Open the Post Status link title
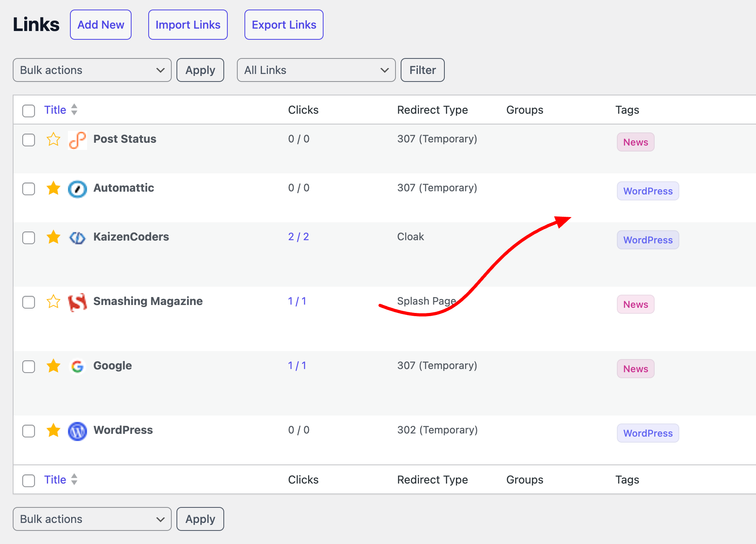This screenshot has height=544, width=756. [x=125, y=139]
